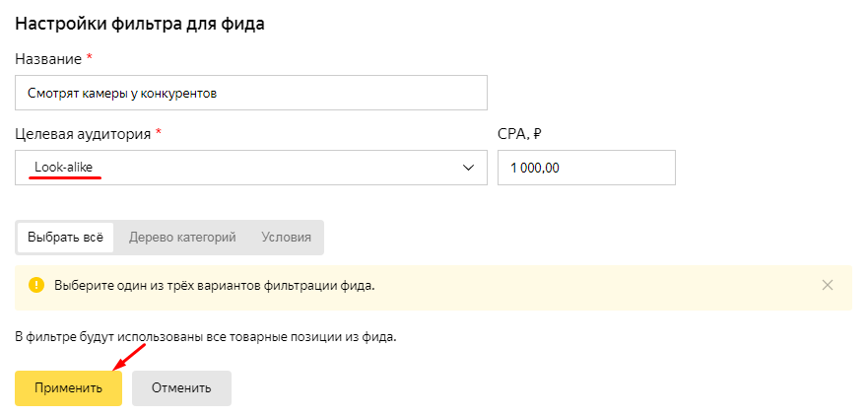Focus the CPA amount field
The width and height of the screenshot is (868, 416).
click(x=586, y=168)
